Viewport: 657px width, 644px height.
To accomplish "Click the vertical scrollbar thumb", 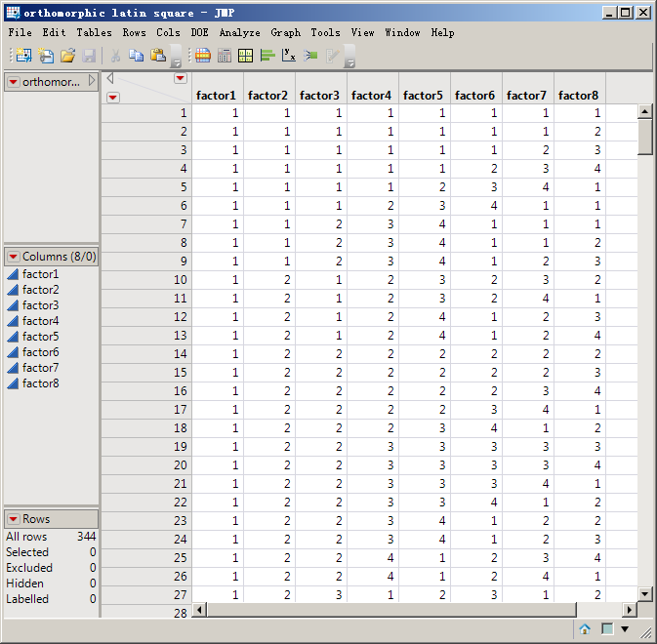I will pyautogui.click(x=645, y=137).
